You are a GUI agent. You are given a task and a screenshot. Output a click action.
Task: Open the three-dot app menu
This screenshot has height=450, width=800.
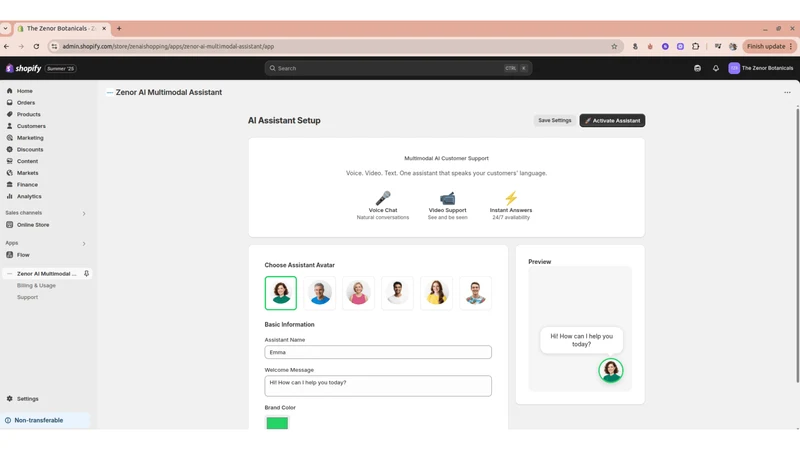(x=787, y=92)
